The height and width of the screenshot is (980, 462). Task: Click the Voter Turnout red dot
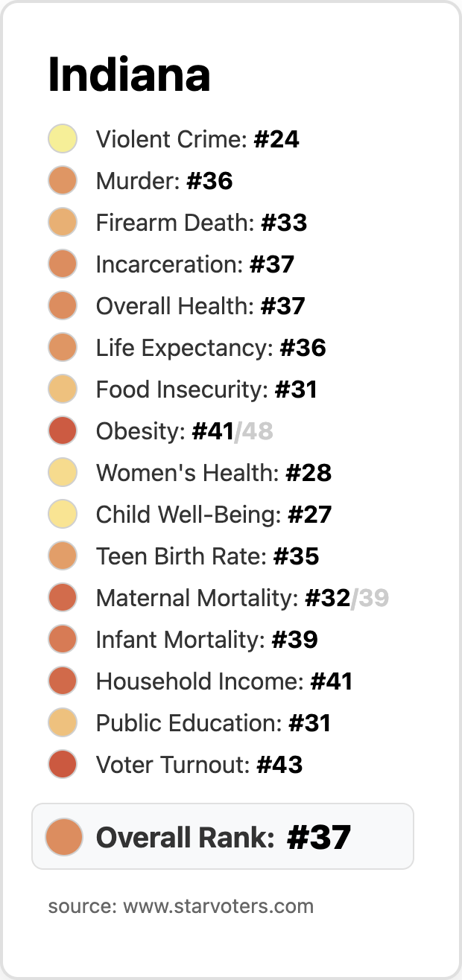pos(63,765)
